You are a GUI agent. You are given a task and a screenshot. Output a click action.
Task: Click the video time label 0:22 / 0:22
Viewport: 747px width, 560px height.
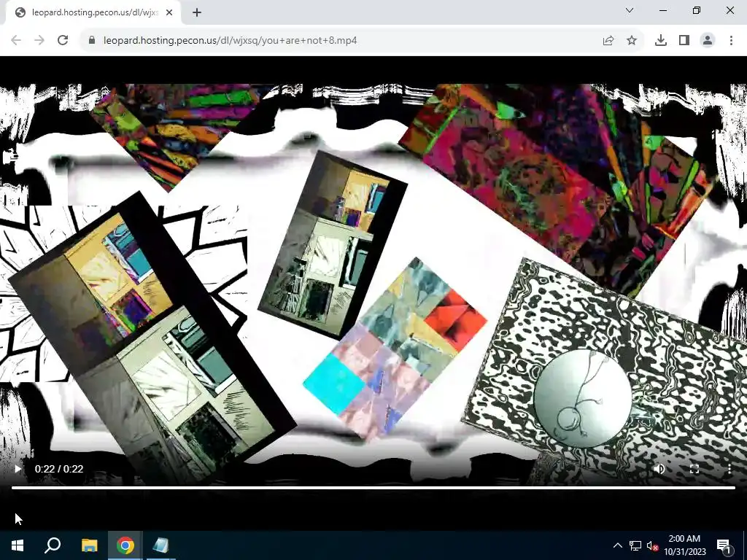tap(59, 469)
